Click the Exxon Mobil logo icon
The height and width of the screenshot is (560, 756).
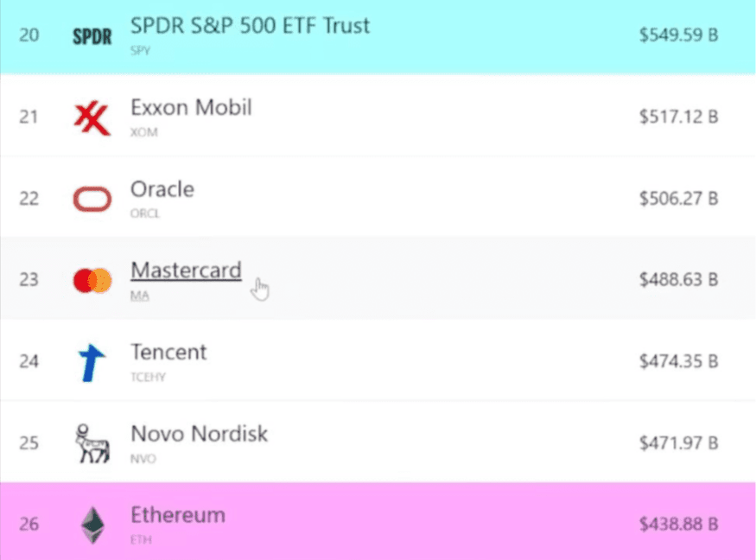(x=92, y=118)
